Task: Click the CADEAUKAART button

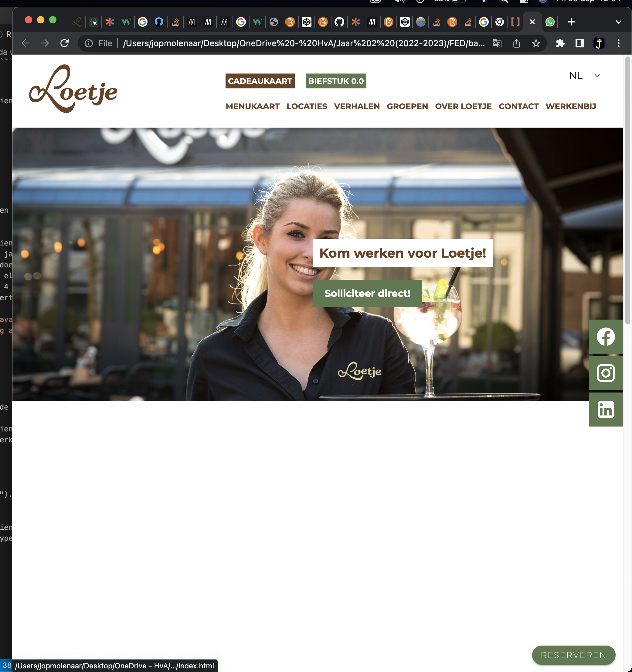Action: click(x=260, y=81)
